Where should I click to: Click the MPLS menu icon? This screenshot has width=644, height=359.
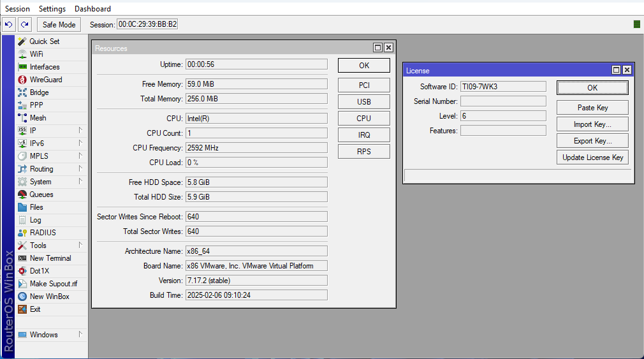click(22, 156)
